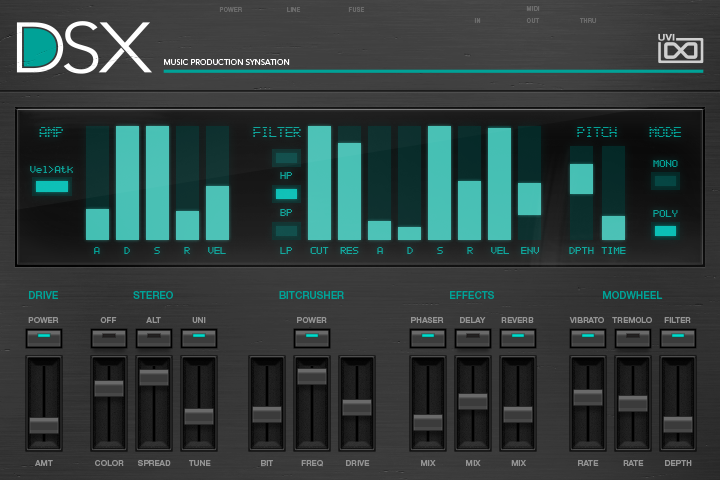The width and height of the screenshot is (720, 480).
Task: Toggle modwheel TREMOLO switch
Action: pos(633,339)
